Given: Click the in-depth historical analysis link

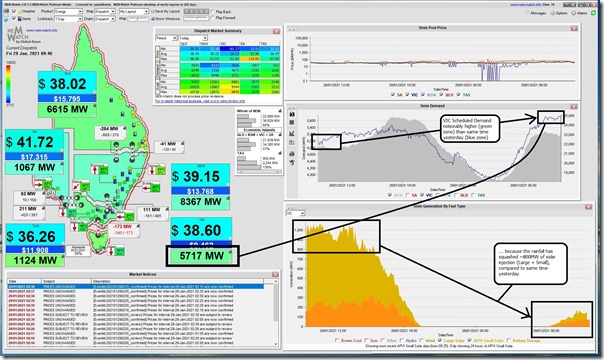Looking at the screenshot, I should (200, 101).
